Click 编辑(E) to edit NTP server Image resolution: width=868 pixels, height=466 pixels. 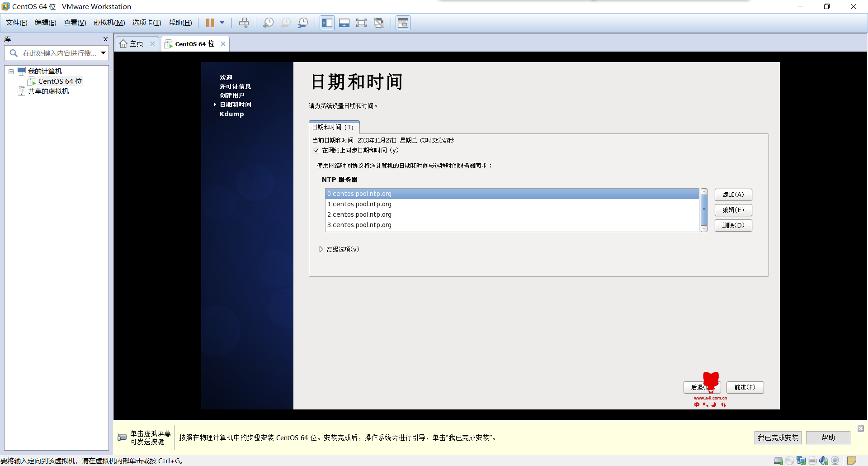[733, 210]
